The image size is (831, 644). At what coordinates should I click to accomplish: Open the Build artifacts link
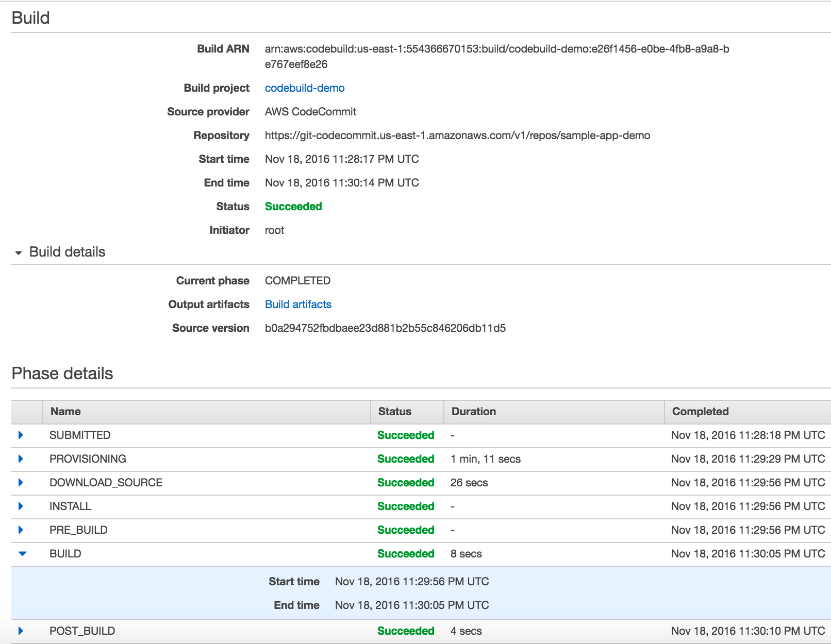(298, 304)
